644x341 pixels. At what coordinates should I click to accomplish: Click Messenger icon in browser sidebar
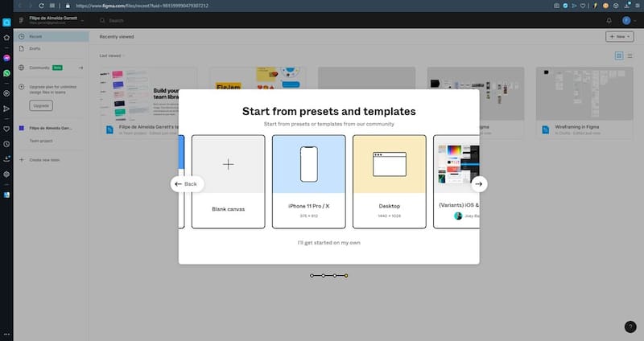coord(6,59)
